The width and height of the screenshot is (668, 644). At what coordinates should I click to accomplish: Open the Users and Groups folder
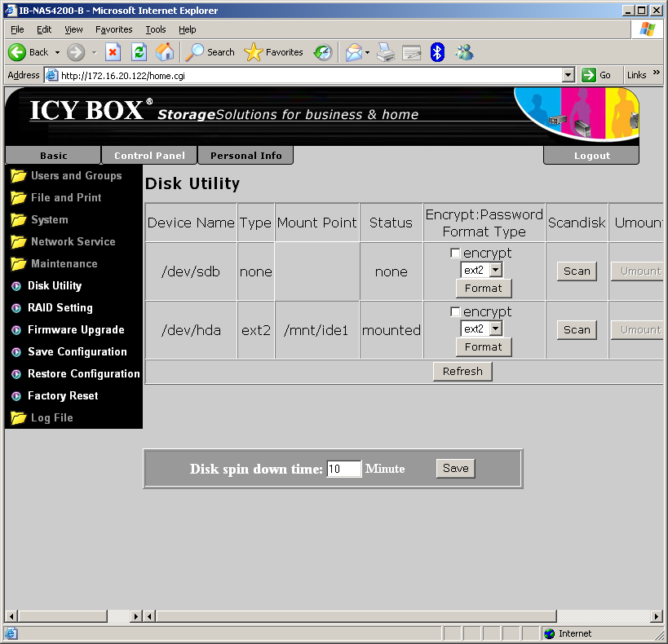click(66, 175)
